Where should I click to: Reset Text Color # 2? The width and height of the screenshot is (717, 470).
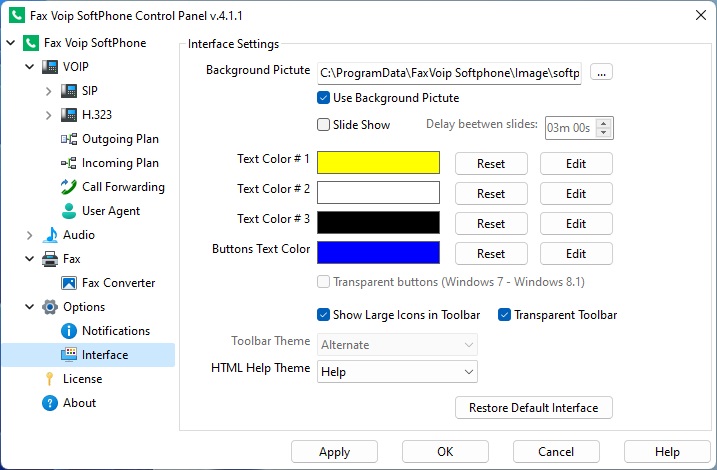[x=491, y=194]
